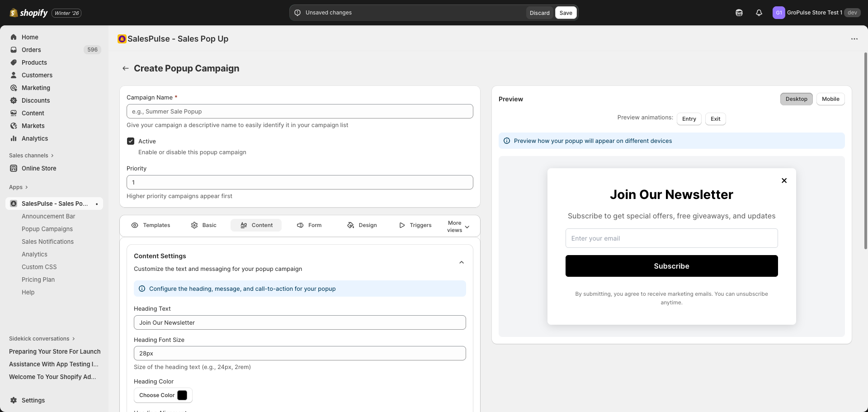Image resolution: width=868 pixels, height=412 pixels.
Task: Open the notifications bell
Action: click(x=759, y=13)
